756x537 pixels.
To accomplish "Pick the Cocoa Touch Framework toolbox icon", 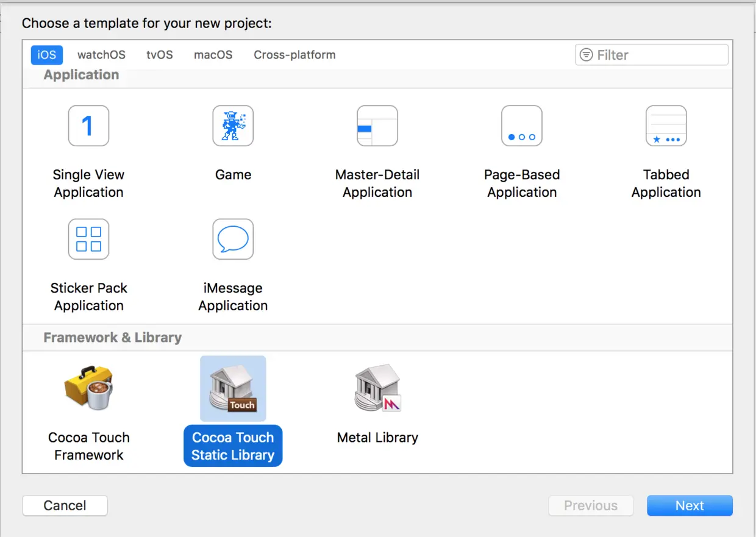I will 88,388.
